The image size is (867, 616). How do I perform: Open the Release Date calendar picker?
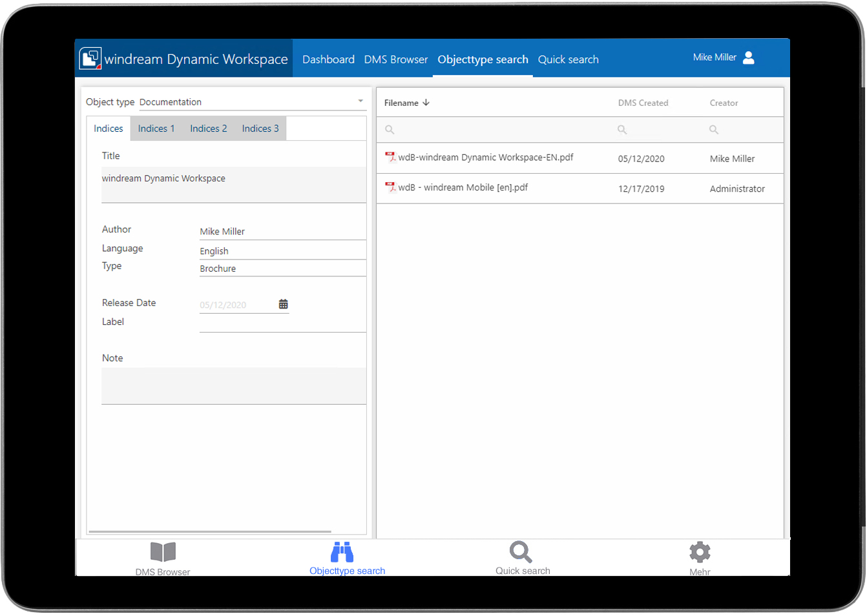coord(283,304)
